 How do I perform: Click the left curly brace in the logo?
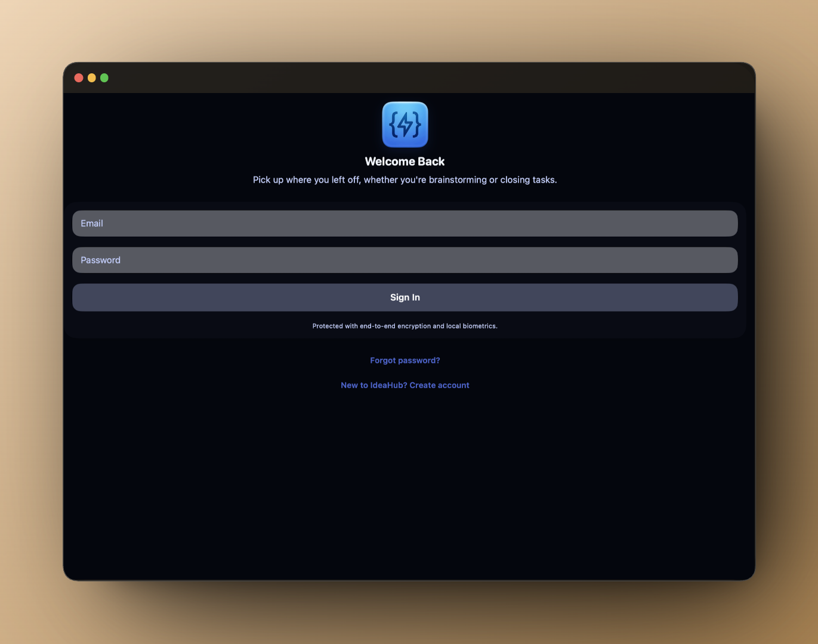pos(393,125)
